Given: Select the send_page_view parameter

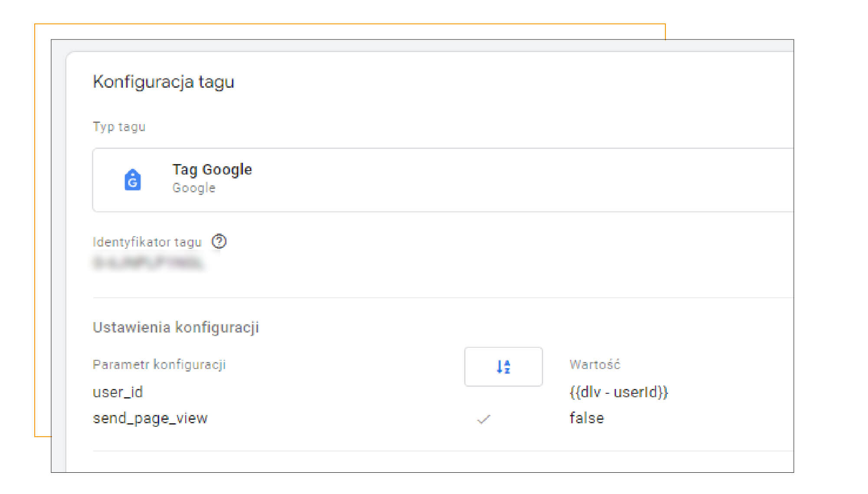Looking at the screenshot, I should (x=150, y=418).
